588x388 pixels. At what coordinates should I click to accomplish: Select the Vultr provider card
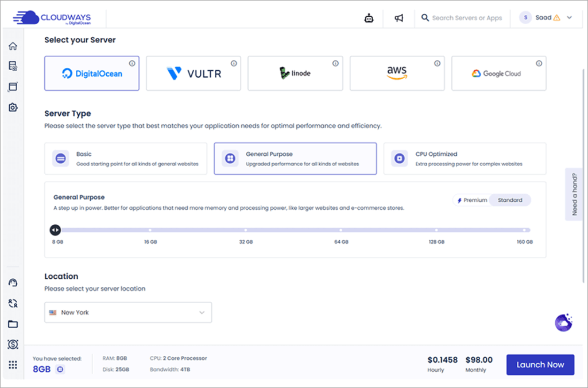(194, 74)
